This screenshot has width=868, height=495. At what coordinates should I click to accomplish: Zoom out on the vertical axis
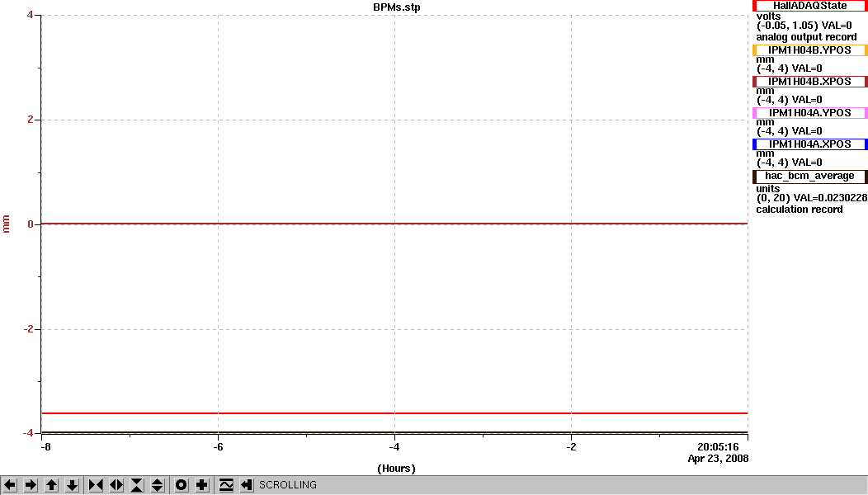pos(158,486)
